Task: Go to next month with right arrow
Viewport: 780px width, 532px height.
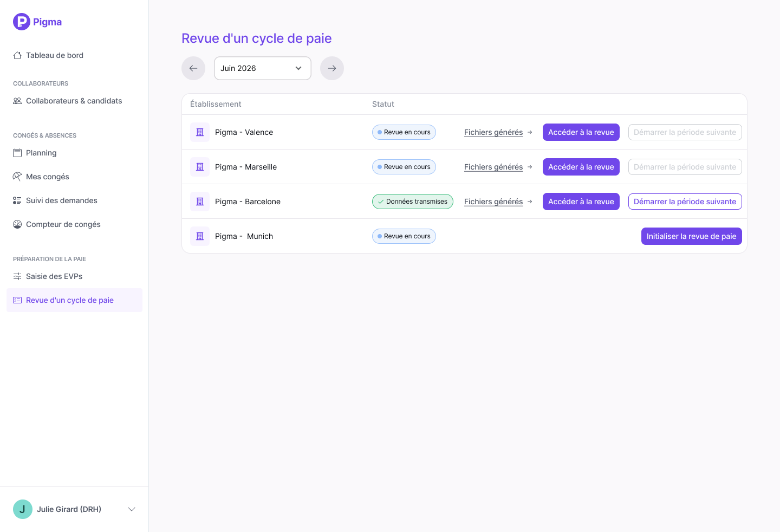Action: (332, 68)
